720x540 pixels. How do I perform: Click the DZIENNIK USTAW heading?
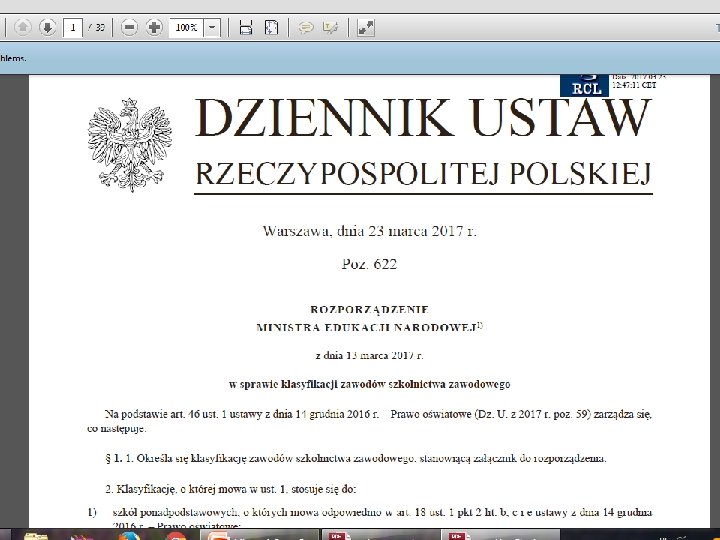[423, 118]
